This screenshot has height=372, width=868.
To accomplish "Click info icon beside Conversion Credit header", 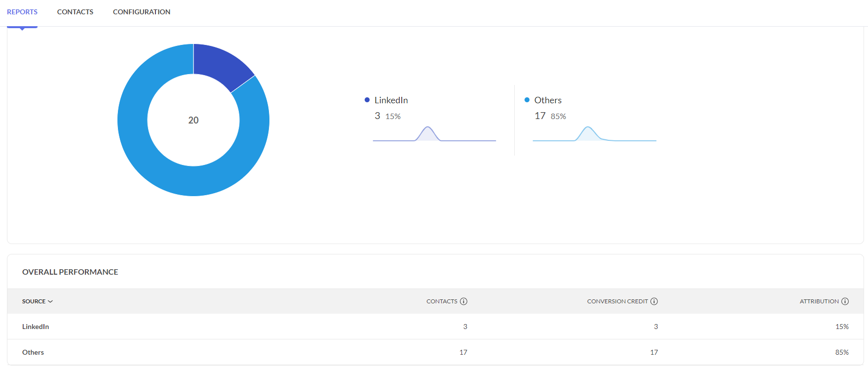I will (654, 301).
